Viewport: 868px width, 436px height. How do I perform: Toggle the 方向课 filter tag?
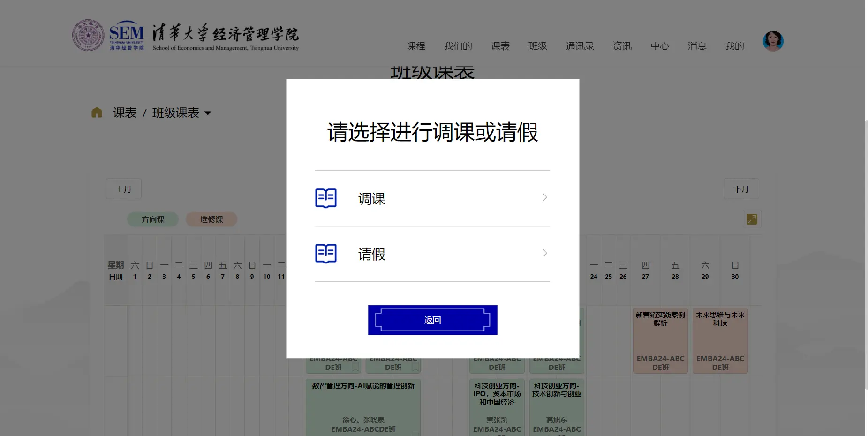point(153,219)
